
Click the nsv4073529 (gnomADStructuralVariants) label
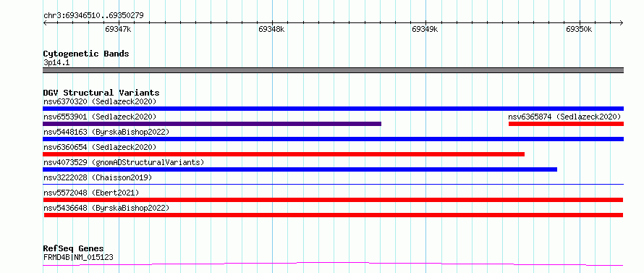tap(124, 162)
